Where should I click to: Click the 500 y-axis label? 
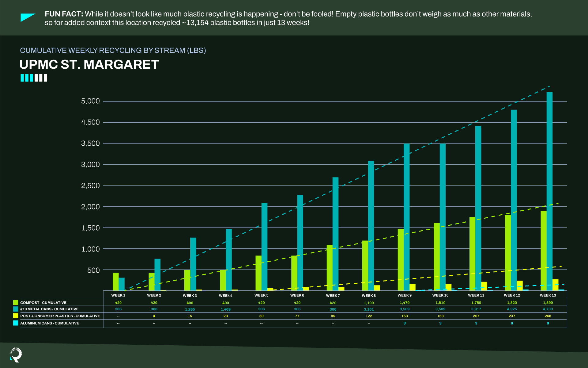point(93,270)
